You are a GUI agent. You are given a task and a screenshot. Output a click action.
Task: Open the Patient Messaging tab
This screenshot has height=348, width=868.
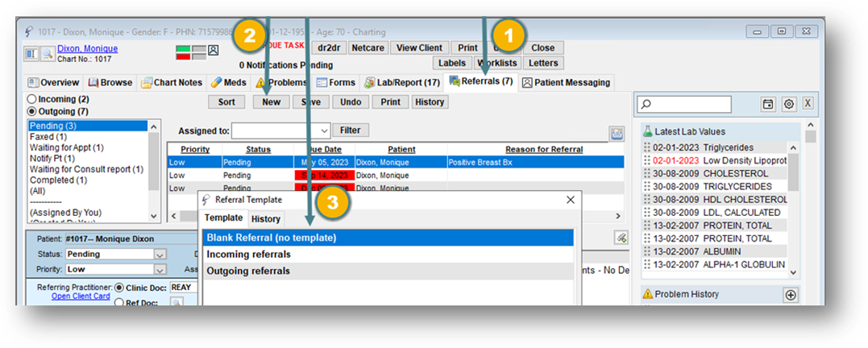tap(567, 82)
